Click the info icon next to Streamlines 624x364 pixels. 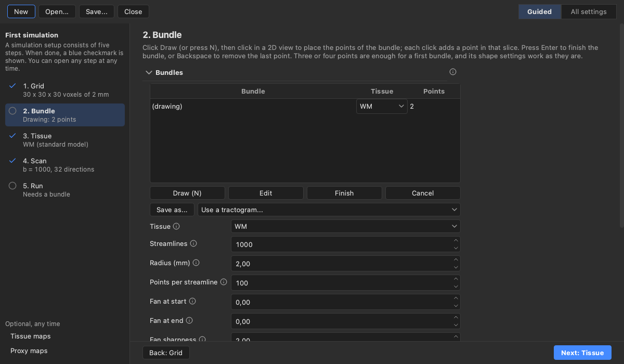[193, 243]
